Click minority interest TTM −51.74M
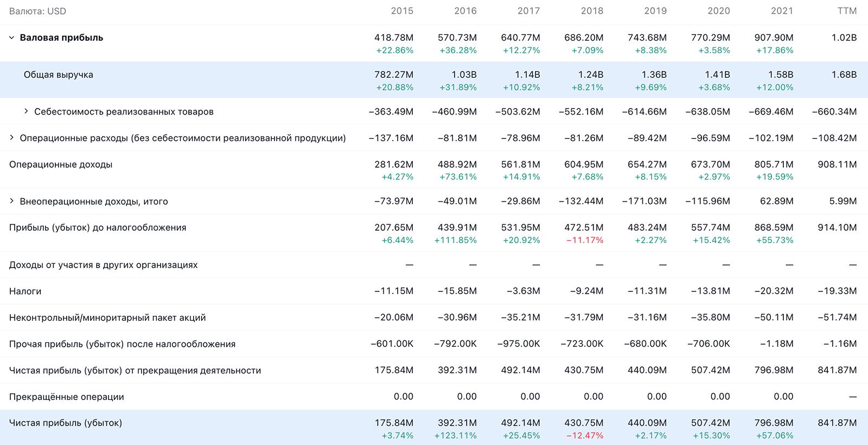Viewport: 868px width, 445px height. pos(837,317)
